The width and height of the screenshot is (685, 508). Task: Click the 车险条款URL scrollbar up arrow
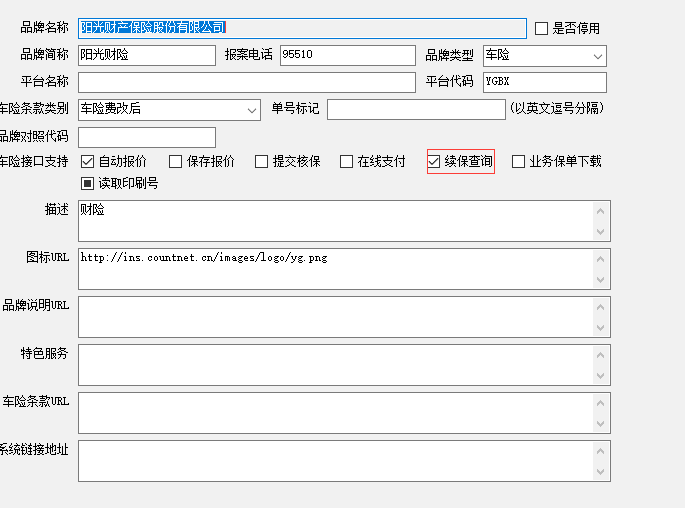click(601, 403)
